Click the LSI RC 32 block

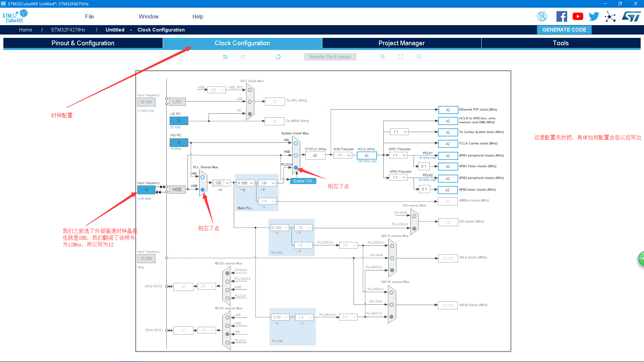179,121
